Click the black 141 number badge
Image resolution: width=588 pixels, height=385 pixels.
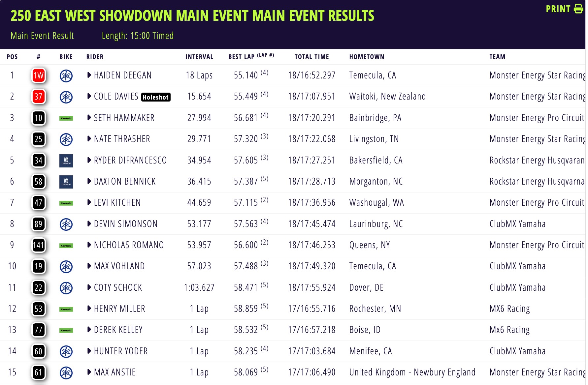click(38, 245)
